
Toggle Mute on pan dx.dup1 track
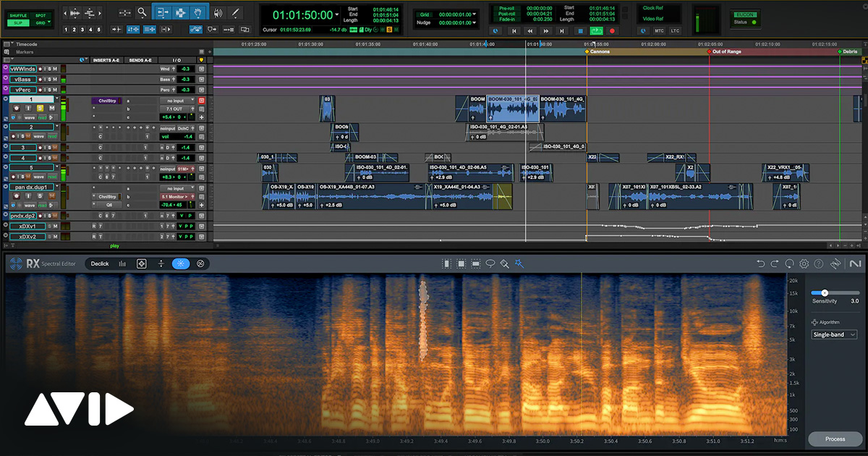click(52, 195)
